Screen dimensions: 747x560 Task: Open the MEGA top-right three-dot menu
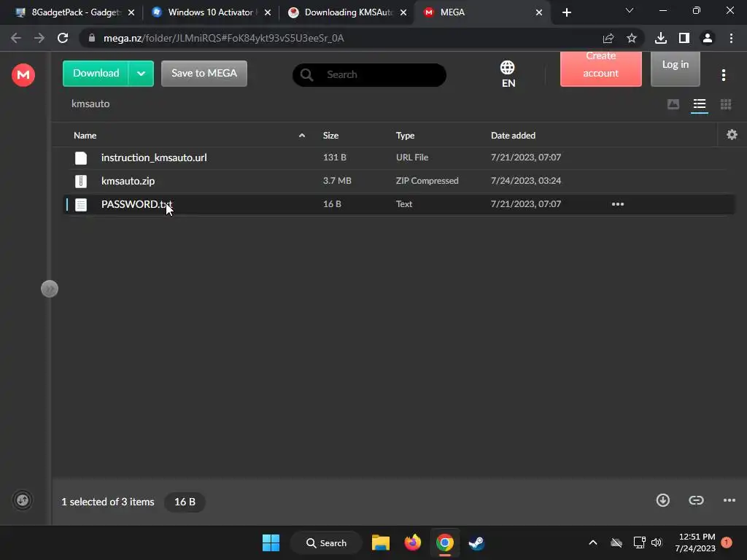coord(723,75)
